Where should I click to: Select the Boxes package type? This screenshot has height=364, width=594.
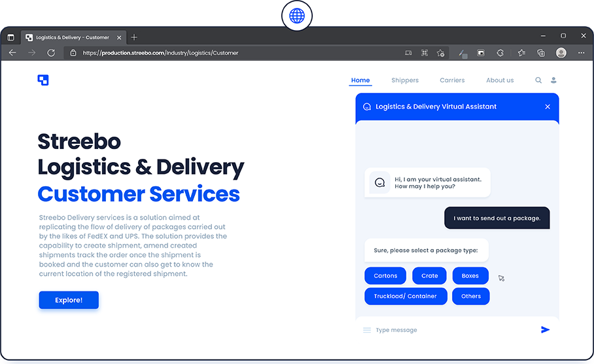pyautogui.click(x=470, y=276)
